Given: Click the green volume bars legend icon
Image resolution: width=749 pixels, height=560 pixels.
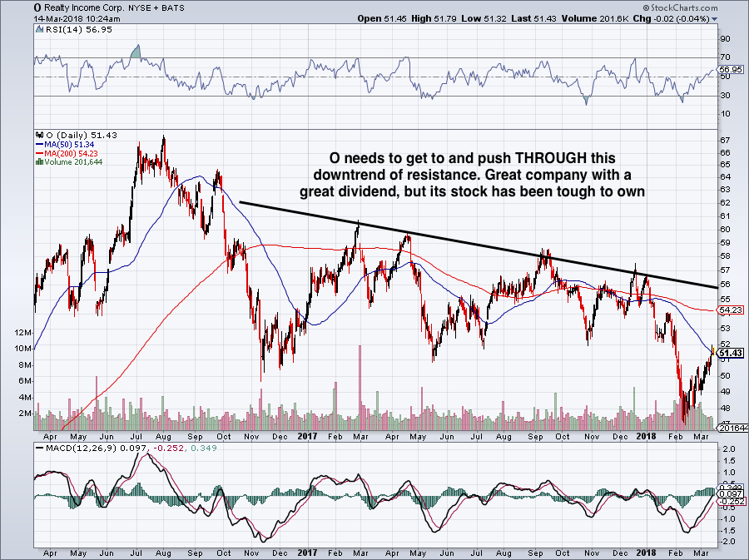Looking at the screenshot, I should (x=40, y=161).
